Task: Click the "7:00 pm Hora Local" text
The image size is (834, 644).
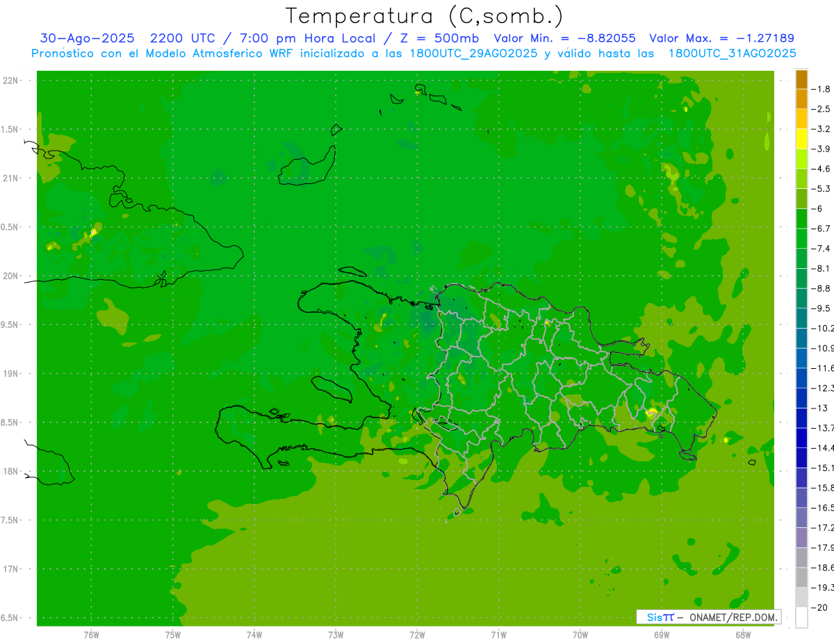Action: coord(308,39)
